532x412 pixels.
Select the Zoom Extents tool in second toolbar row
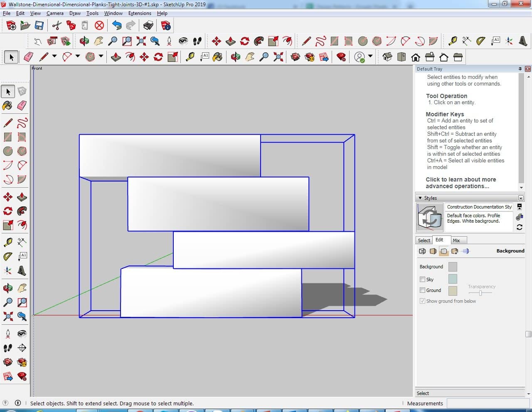tap(141, 41)
